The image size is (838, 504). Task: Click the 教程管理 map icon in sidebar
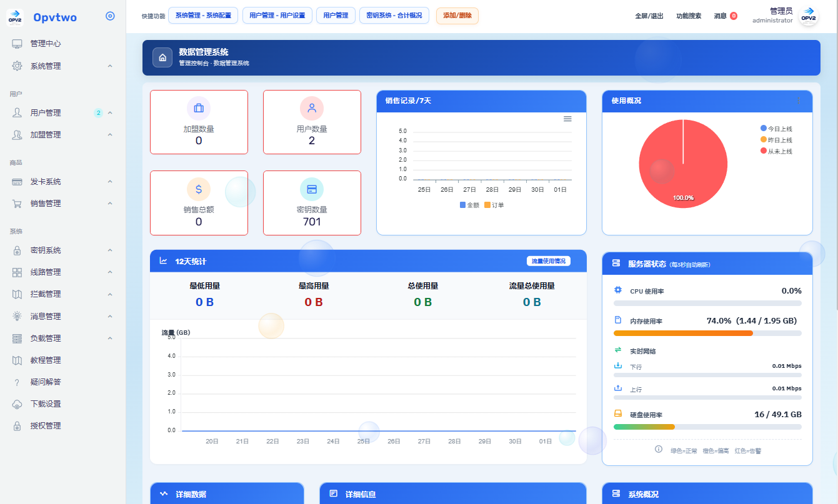17,360
